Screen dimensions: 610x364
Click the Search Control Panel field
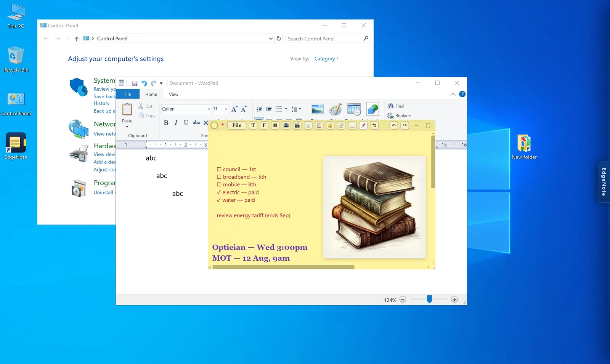pyautogui.click(x=327, y=38)
